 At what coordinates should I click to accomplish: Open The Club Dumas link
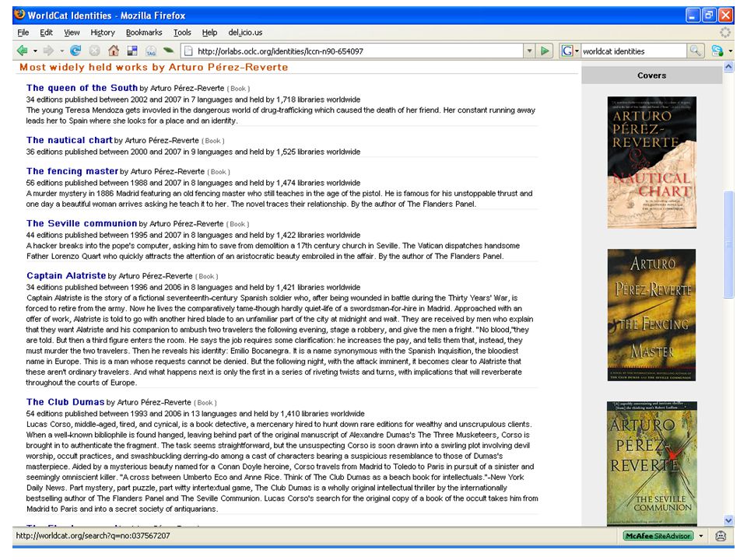point(65,402)
